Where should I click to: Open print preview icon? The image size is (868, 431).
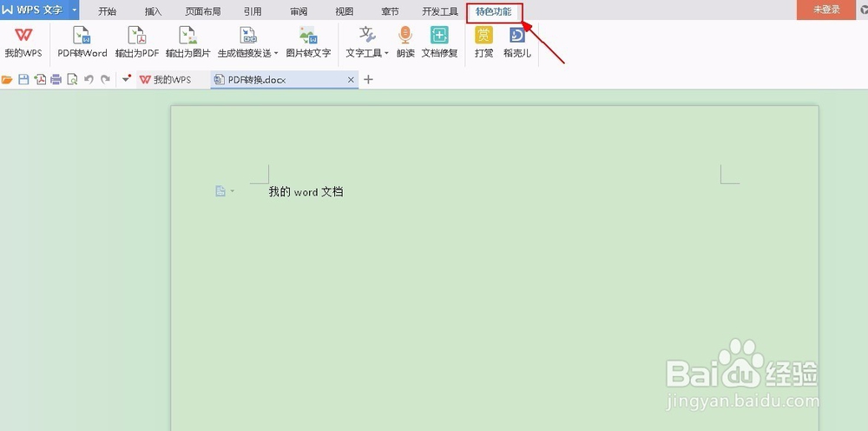tap(72, 80)
